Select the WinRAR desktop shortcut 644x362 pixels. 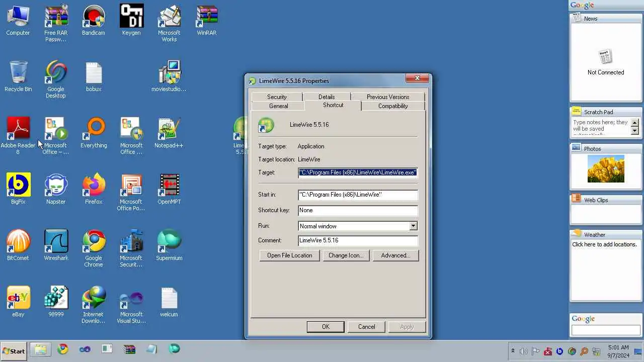pyautogui.click(x=207, y=21)
